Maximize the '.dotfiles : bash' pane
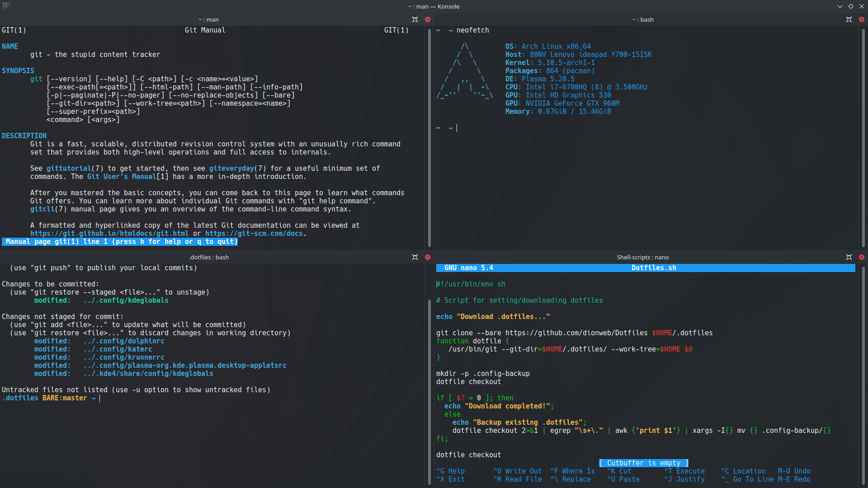 point(415,257)
